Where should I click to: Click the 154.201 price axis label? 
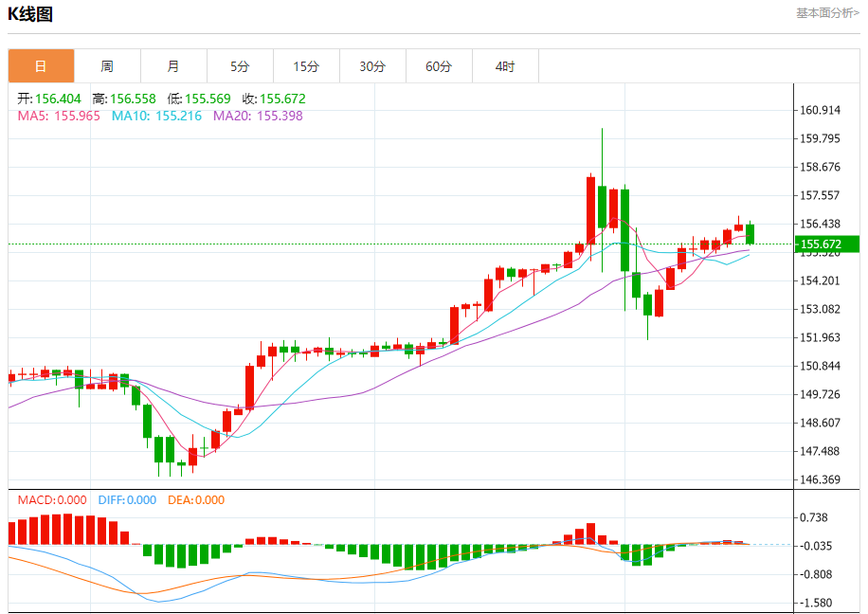[820, 280]
